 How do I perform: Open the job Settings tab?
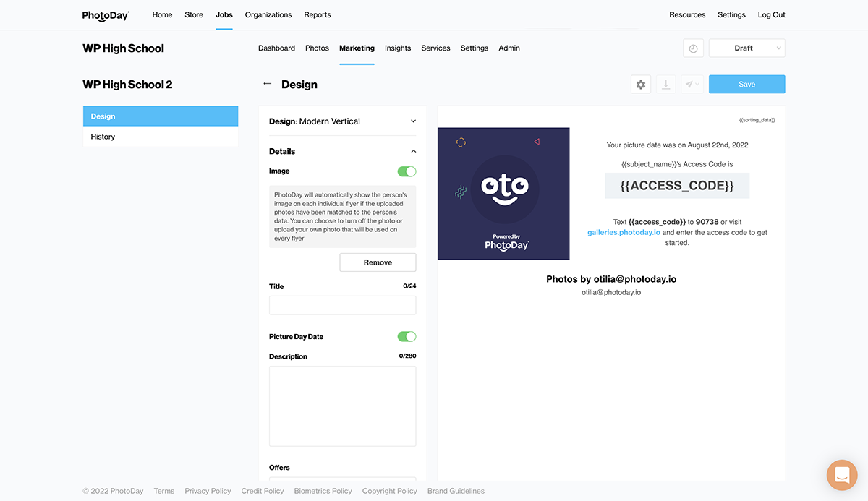coord(475,48)
